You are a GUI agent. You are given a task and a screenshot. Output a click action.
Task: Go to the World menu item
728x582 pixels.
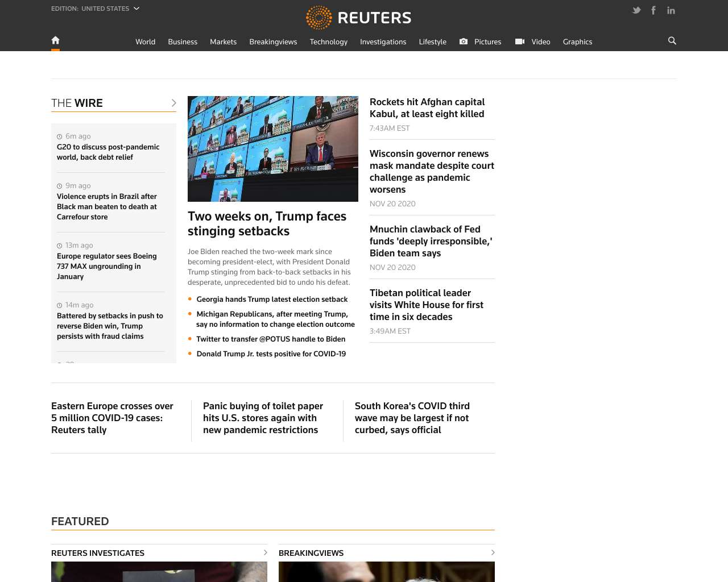[x=146, y=42]
